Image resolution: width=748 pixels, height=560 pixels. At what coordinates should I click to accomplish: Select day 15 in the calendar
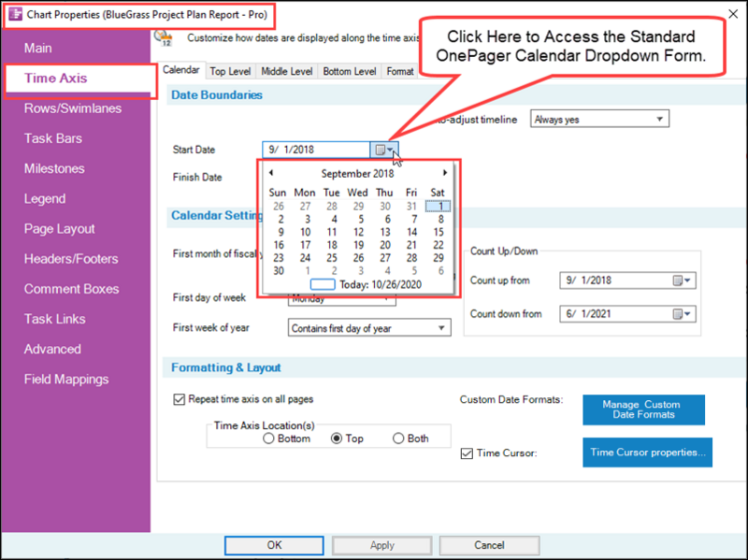pyautogui.click(x=438, y=232)
